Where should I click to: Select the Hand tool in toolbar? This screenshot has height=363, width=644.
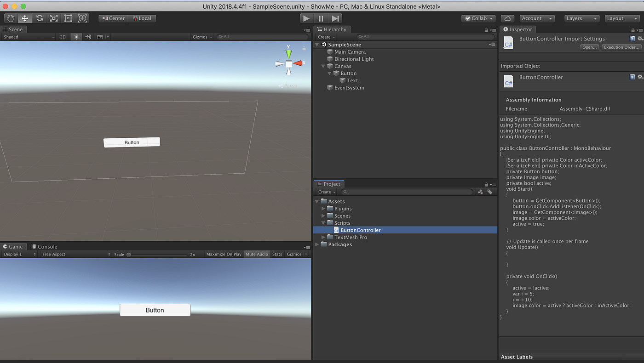tap(10, 18)
